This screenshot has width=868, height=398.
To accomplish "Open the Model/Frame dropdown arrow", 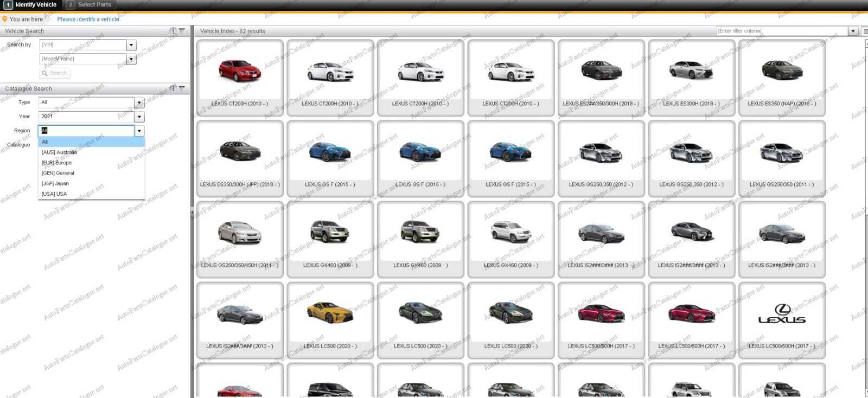I will (x=131, y=59).
